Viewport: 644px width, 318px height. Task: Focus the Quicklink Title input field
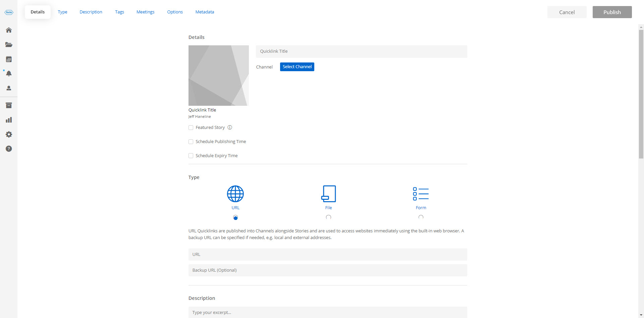coord(361,51)
